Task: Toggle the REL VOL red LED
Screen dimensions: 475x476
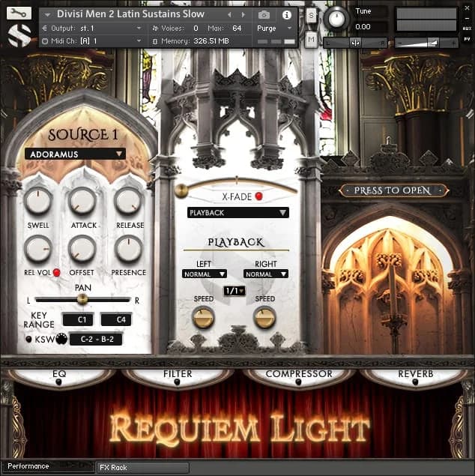Action: (56, 272)
